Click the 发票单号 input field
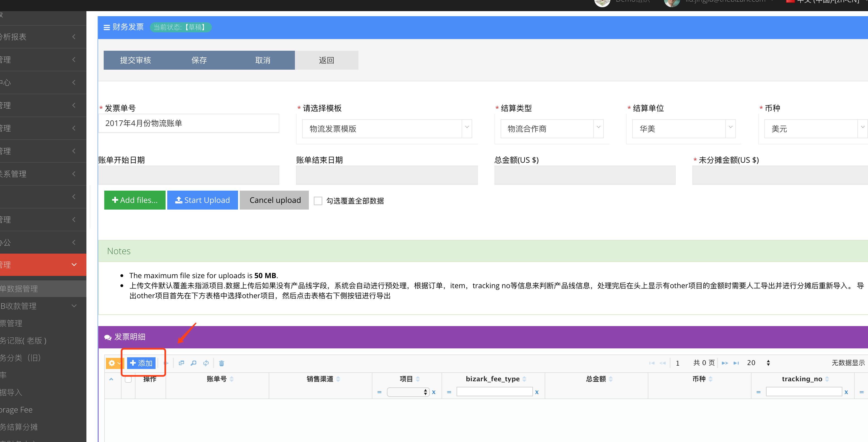This screenshot has width=868, height=442. [x=189, y=123]
